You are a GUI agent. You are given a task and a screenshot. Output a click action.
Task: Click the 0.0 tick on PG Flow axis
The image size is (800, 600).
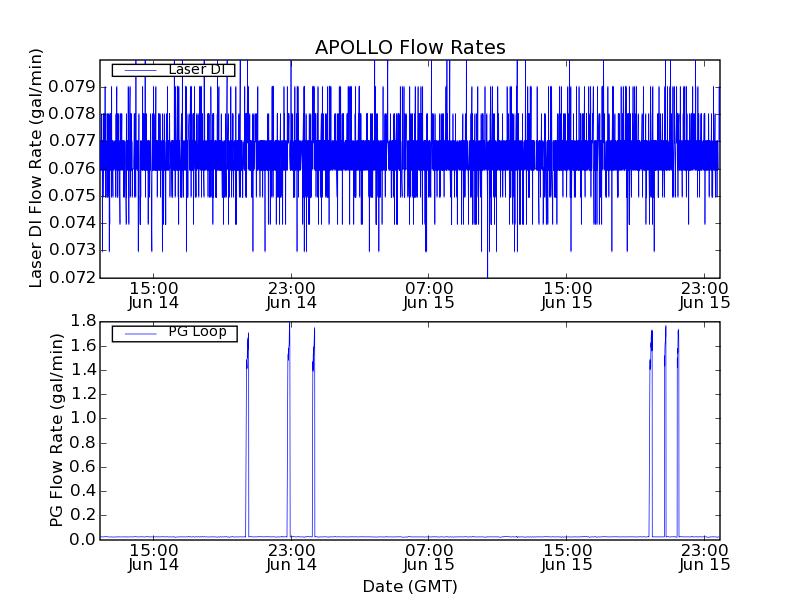click(x=83, y=539)
